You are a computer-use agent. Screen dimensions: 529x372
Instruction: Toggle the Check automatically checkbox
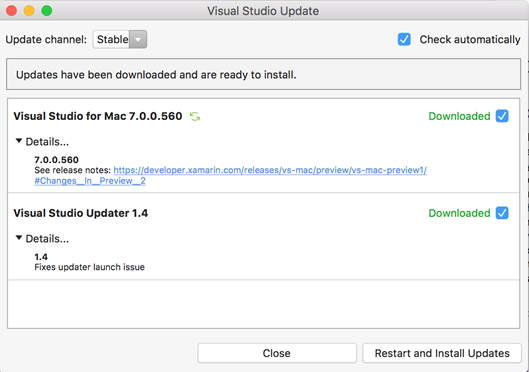pyautogui.click(x=404, y=39)
